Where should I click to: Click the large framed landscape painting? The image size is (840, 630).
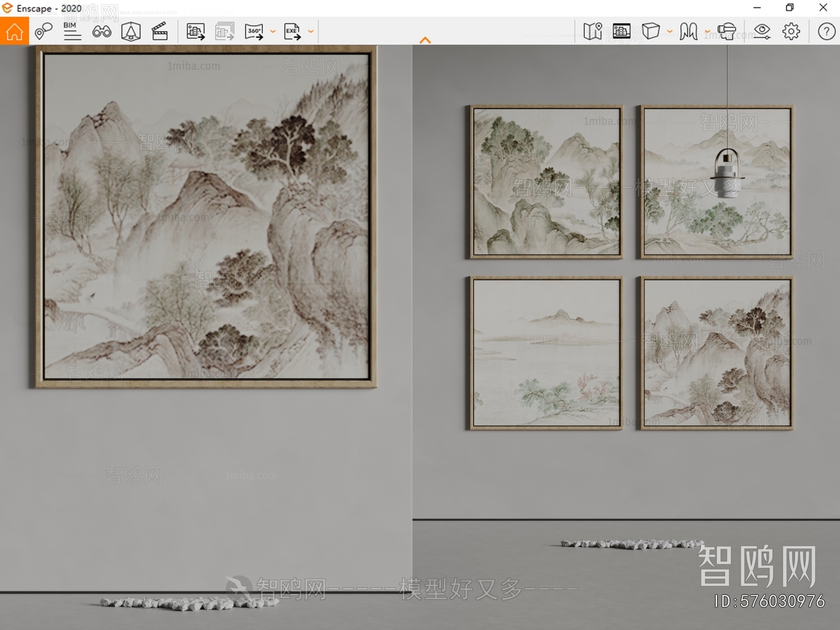click(206, 217)
